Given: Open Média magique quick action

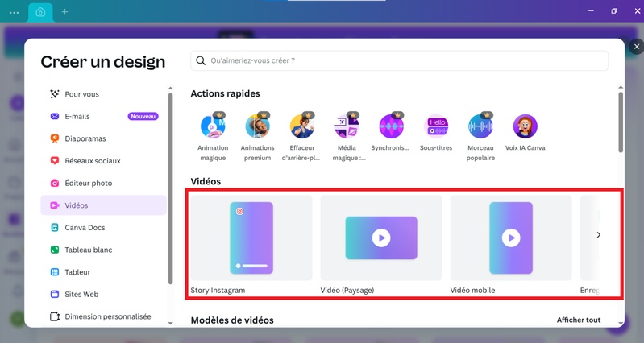Looking at the screenshot, I should click(x=347, y=137).
